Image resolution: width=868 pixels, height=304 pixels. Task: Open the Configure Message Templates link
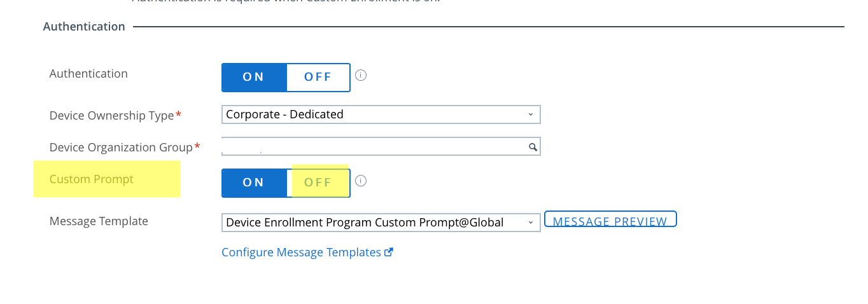[x=301, y=252]
